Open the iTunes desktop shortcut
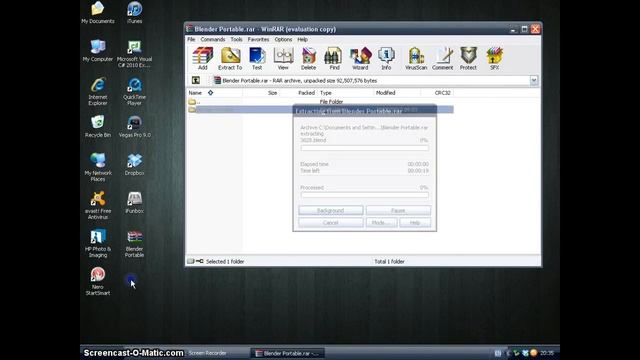This screenshot has width=640, height=360. 134,13
